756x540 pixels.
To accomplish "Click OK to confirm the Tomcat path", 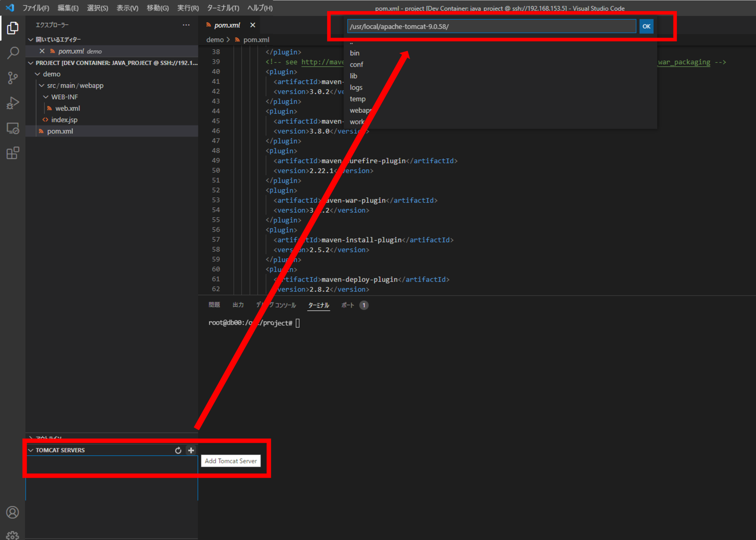I will coord(646,26).
